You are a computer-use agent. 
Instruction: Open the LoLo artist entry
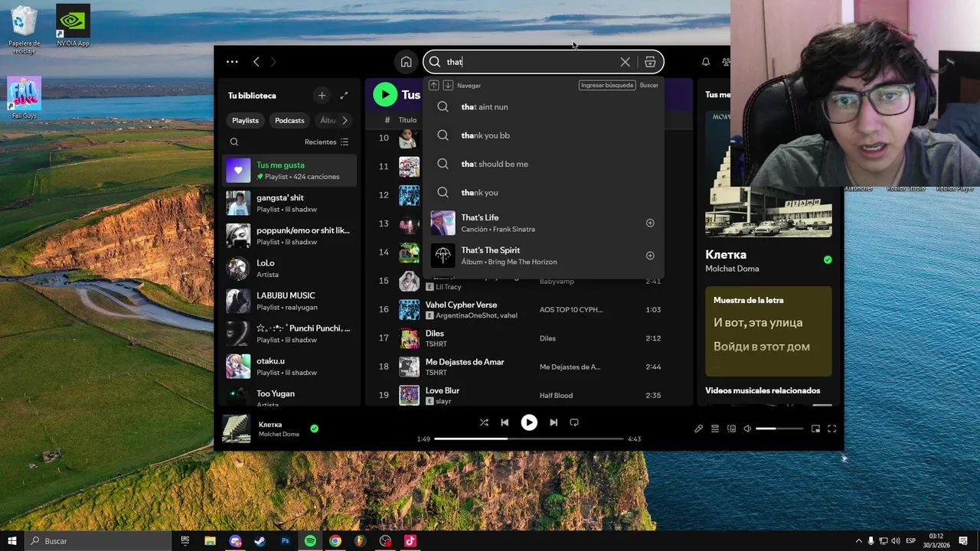pos(289,269)
